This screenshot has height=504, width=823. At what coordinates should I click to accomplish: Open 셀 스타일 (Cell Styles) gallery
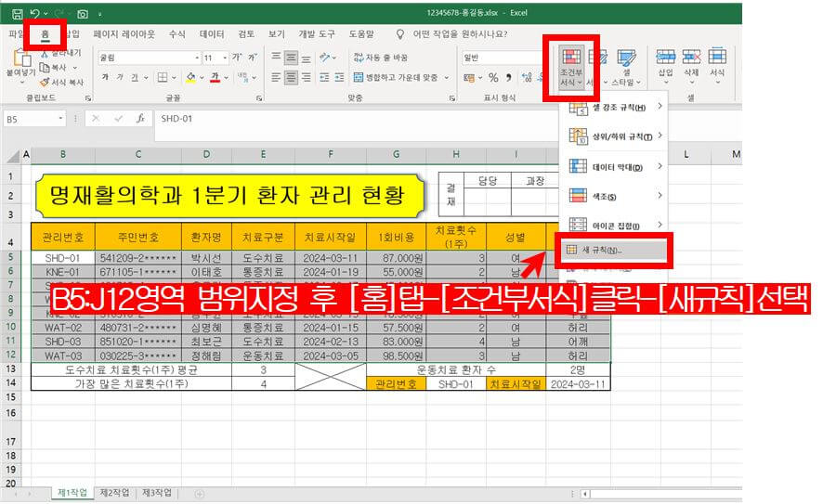tap(626, 67)
